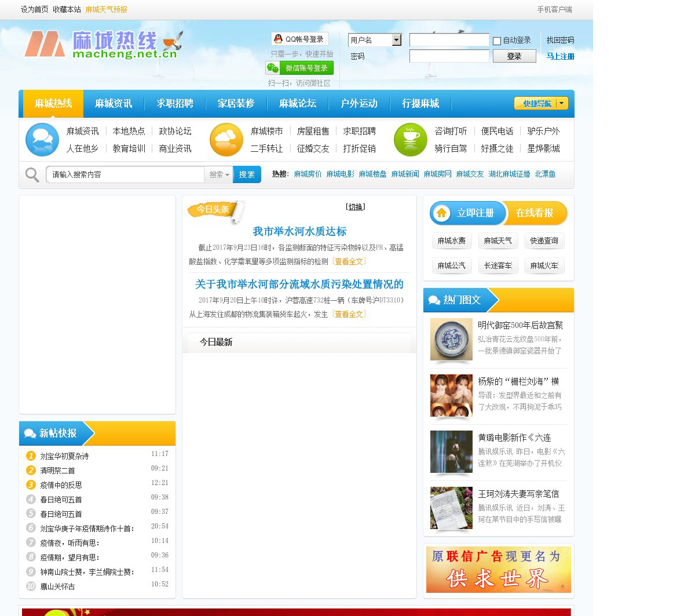Toggle the 自动登录 checkbox
The height and width of the screenshot is (616, 695).
[x=497, y=41]
